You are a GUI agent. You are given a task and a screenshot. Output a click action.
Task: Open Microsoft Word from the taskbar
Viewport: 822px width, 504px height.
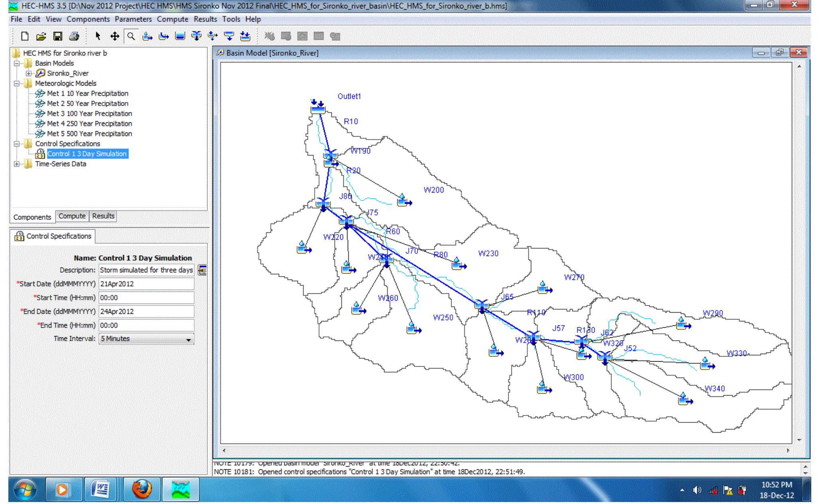(100, 489)
